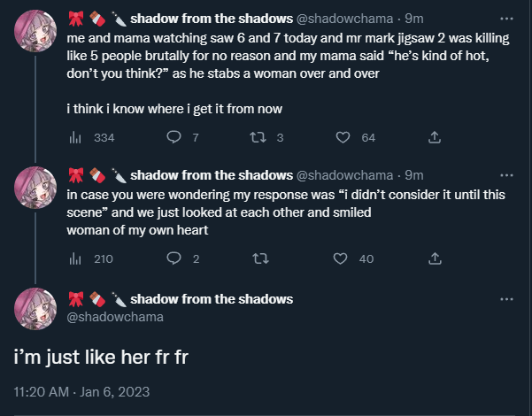
Task: Open display name on the second tweet
Action: pyautogui.click(x=211, y=174)
